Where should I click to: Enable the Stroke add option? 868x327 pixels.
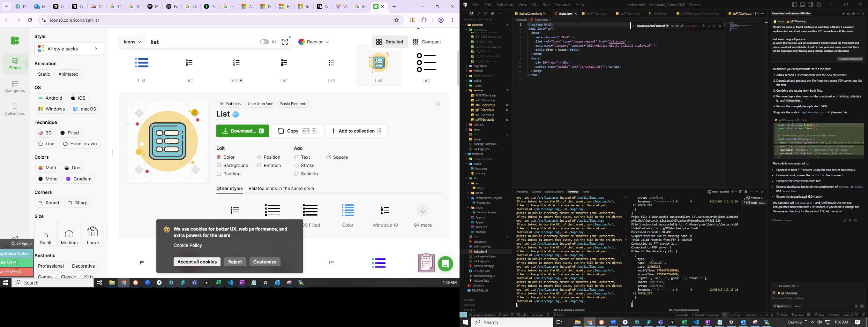tap(304, 165)
